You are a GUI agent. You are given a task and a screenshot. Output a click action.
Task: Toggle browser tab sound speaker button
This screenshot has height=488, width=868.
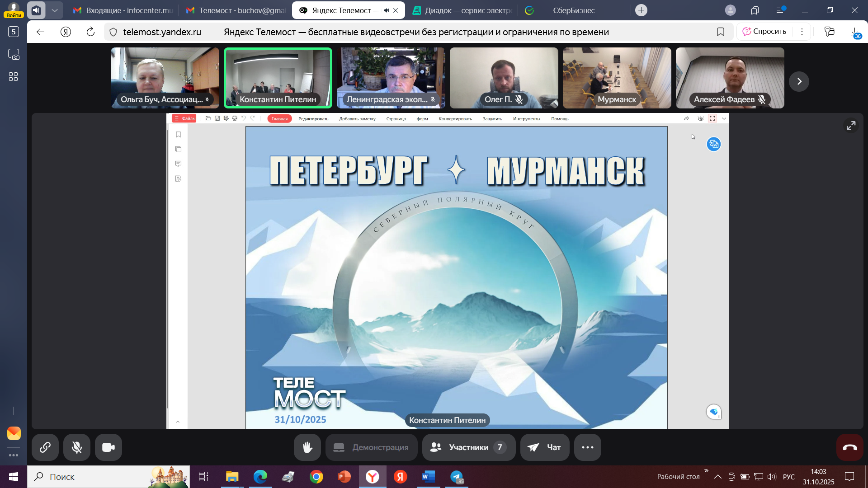pos(36,10)
